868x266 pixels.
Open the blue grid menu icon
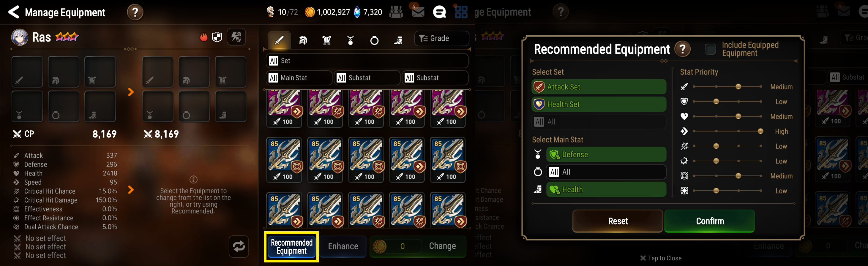tap(461, 12)
